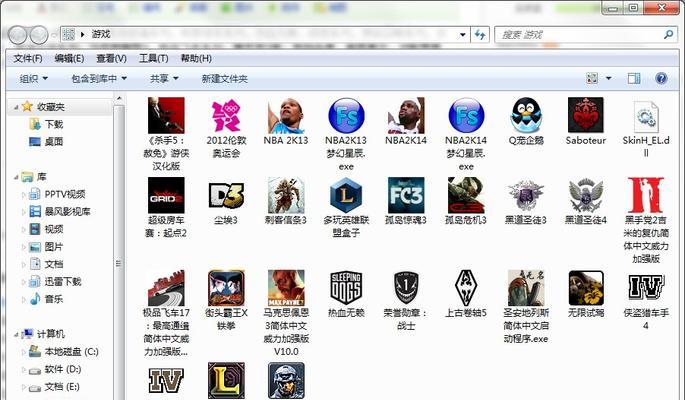Image resolution: width=685 pixels, height=400 pixels.
Task: Expand 本地磁盘 (C:) drive
Action: tap(24, 352)
